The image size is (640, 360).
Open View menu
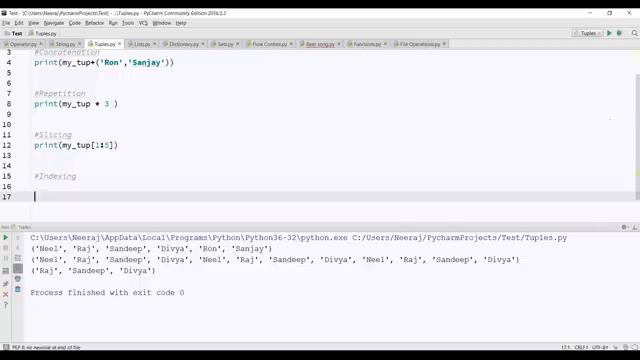33,23
